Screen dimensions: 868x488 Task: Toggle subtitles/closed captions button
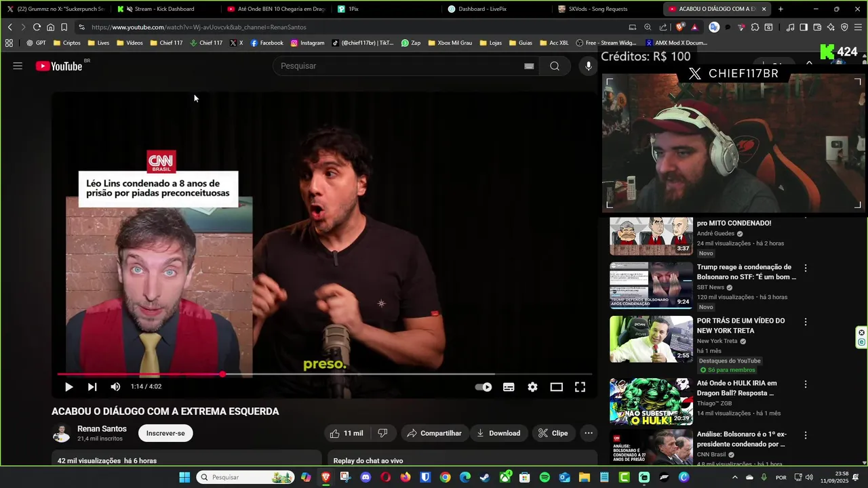pyautogui.click(x=509, y=387)
